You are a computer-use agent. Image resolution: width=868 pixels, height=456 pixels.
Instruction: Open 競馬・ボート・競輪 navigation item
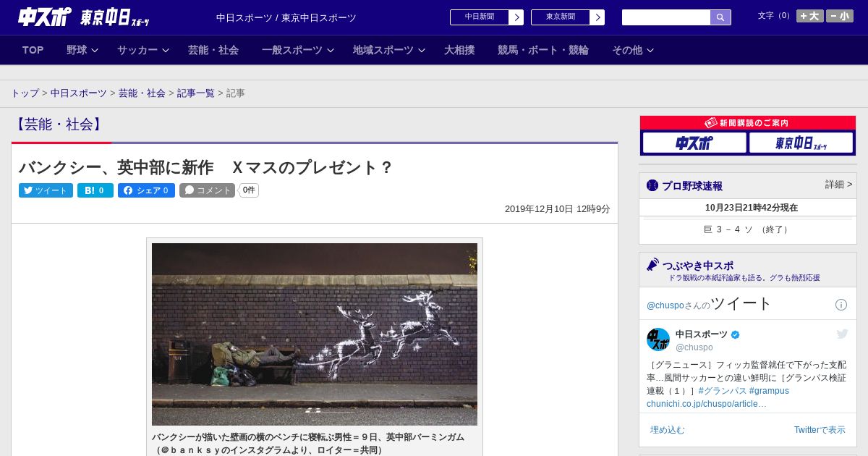(543, 50)
